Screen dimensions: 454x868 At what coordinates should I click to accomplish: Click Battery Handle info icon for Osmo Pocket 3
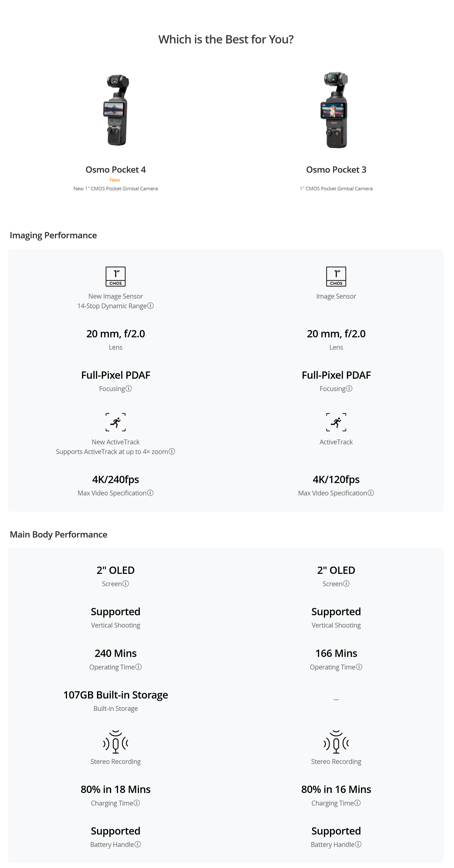click(358, 844)
